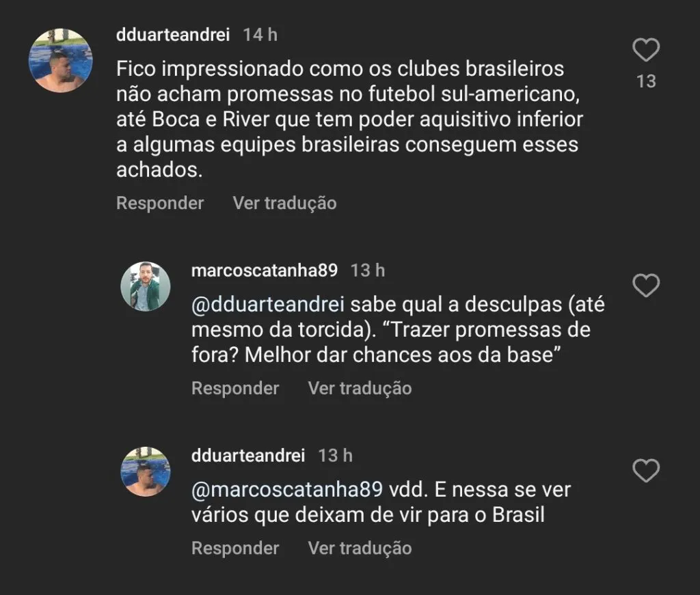Viewport: 700px width, 595px height.
Task: Open username dduarteandrei on the last reply
Action: 248,456
